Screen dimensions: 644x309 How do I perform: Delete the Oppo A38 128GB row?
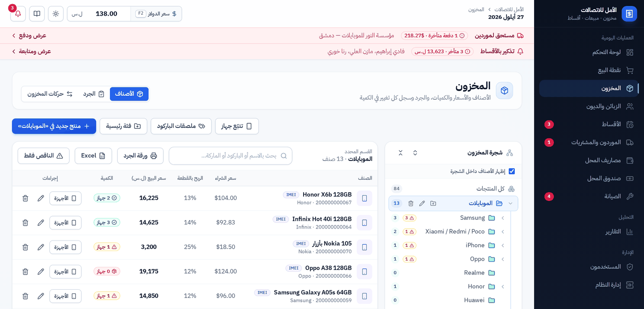[x=25, y=271]
